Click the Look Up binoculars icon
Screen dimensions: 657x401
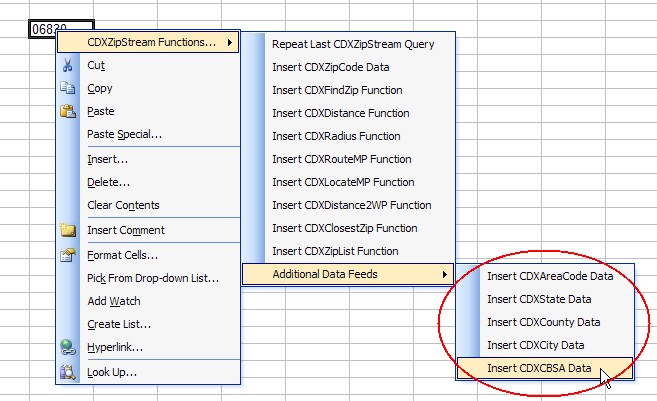pyautogui.click(x=68, y=372)
